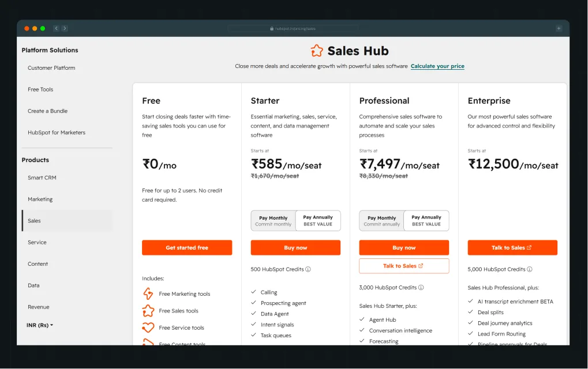Click the Free Sales tools star icon
Viewport: 588px width, 369px height.
(x=148, y=311)
